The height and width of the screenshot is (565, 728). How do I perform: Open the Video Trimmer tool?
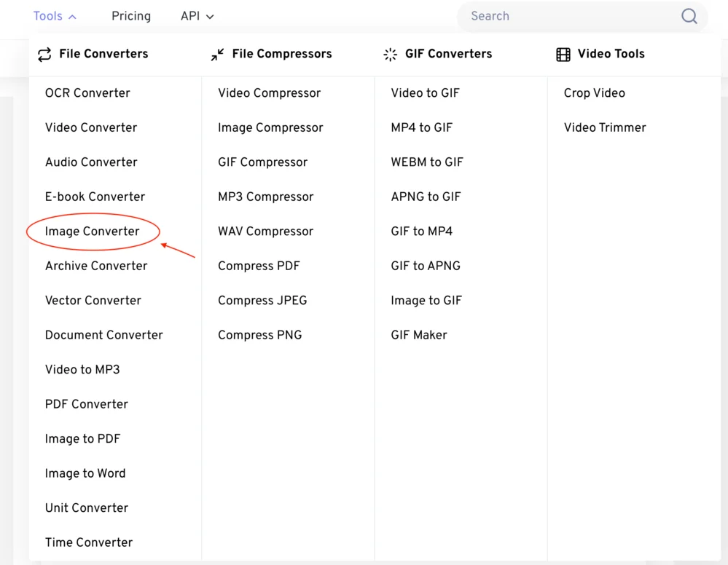pyautogui.click(x=605, y=127)
